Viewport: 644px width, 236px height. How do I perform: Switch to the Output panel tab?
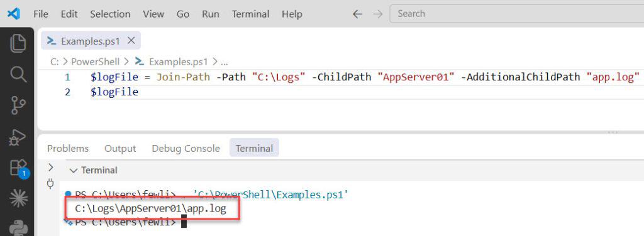120,148
